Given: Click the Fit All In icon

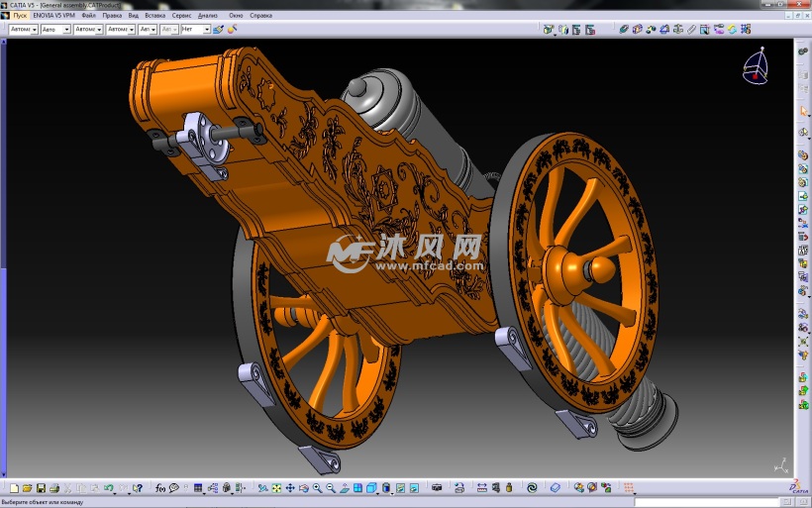Looking at the screenshot, I should [276, 488].
